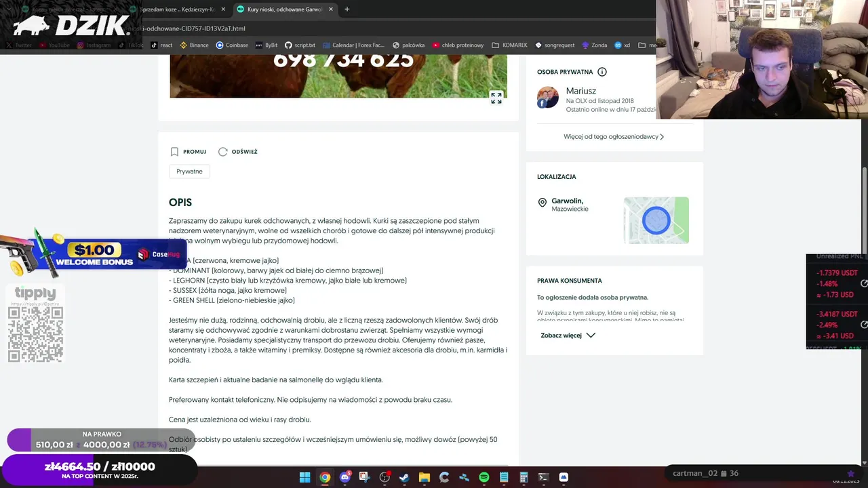Open the ByBit bookmark
868x488 pixels.
click(267, 45)
